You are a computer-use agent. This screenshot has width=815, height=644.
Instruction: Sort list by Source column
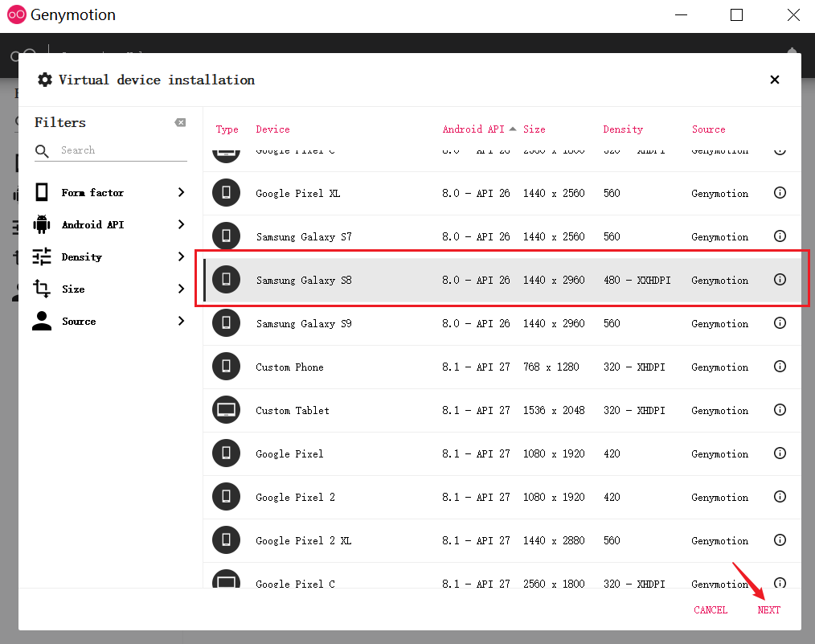[x=708, y=129]
